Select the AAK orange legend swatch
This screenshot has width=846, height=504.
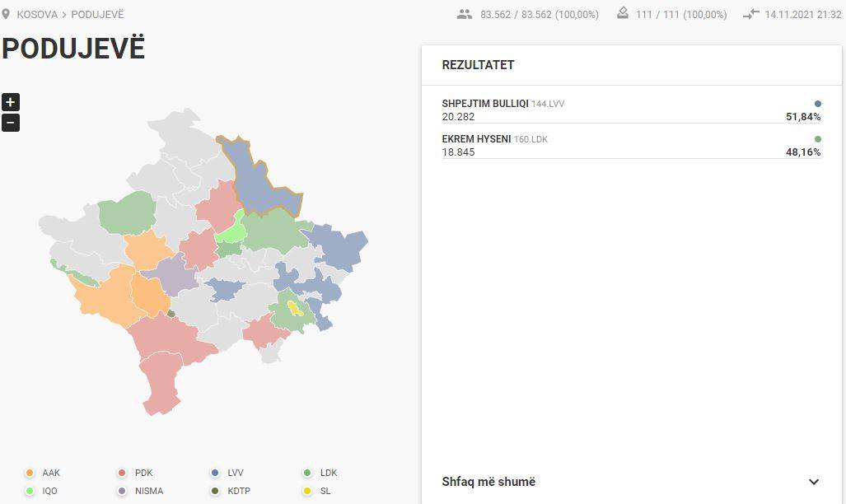click(30, 473)
